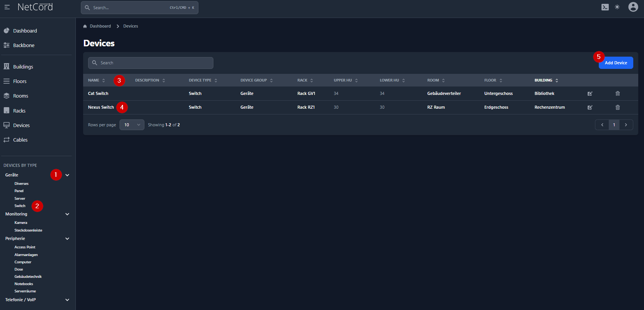Open the Rows per page dropdown
The width and height of the screenshot is (644, 310).
(x=132, y=125)
